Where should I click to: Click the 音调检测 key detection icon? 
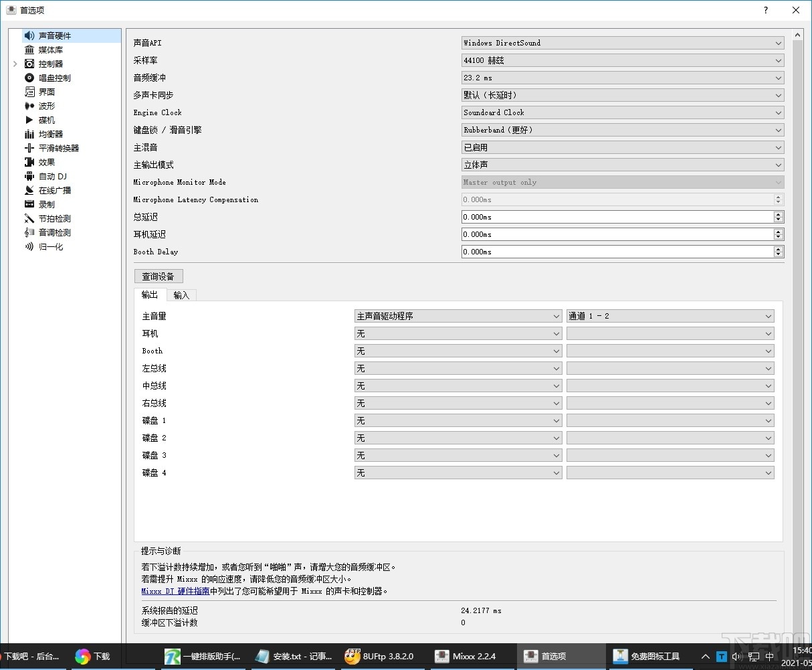[29, 232]
